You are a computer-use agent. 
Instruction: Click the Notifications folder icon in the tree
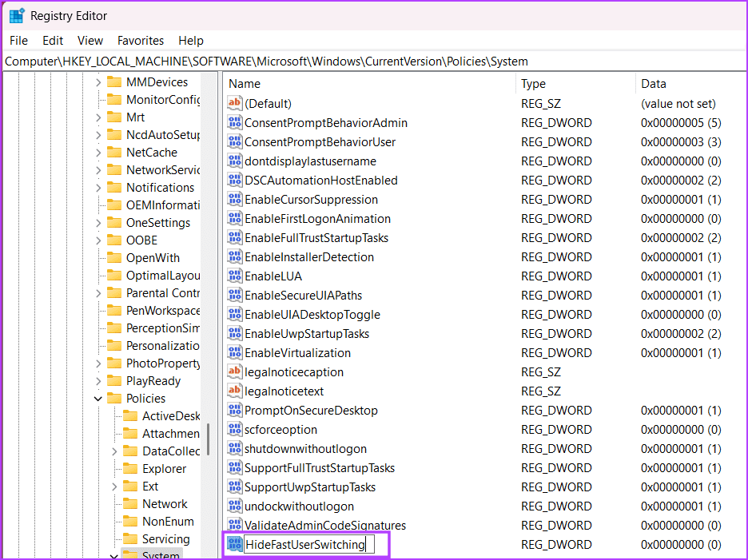point(114,188)
